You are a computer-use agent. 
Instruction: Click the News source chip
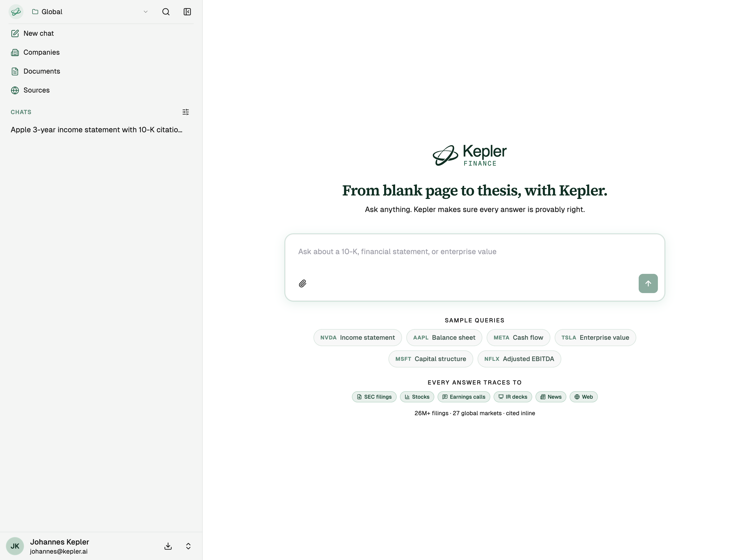point(550,397)
